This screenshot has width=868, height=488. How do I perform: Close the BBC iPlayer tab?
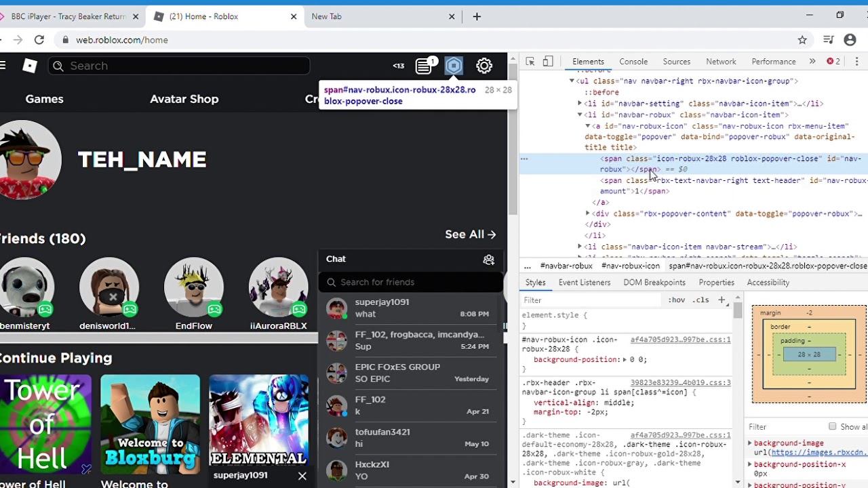136,16
